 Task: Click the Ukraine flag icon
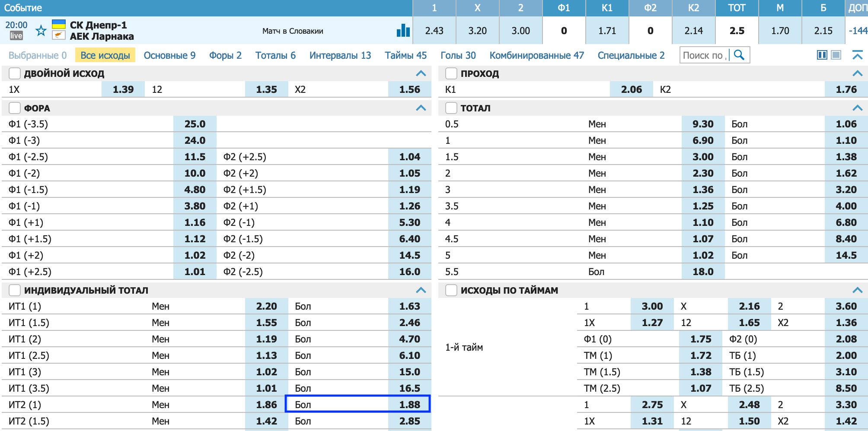[x=58, y=24]
